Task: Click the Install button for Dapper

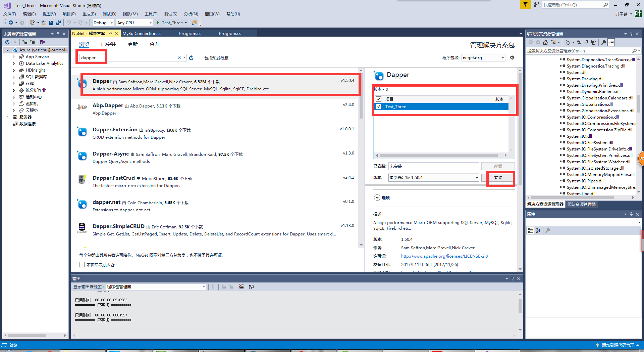Action: pos(498,178)
